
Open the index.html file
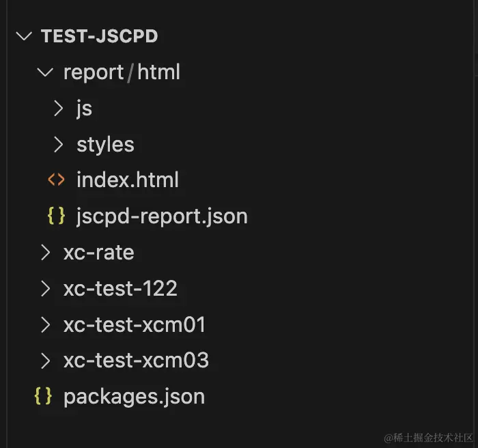[x=127, y=180]
